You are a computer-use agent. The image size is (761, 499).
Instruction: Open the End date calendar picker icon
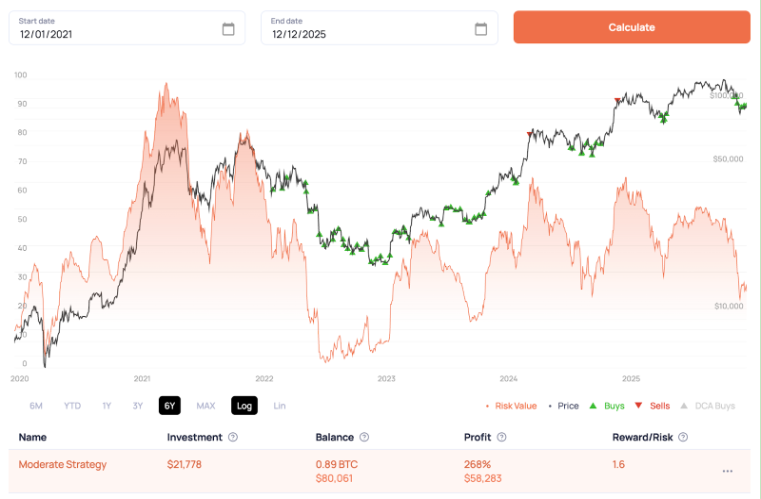(481, 29)
